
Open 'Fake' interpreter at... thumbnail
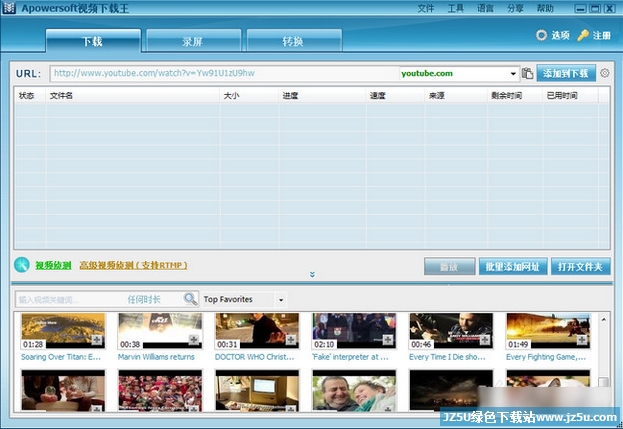354,330
